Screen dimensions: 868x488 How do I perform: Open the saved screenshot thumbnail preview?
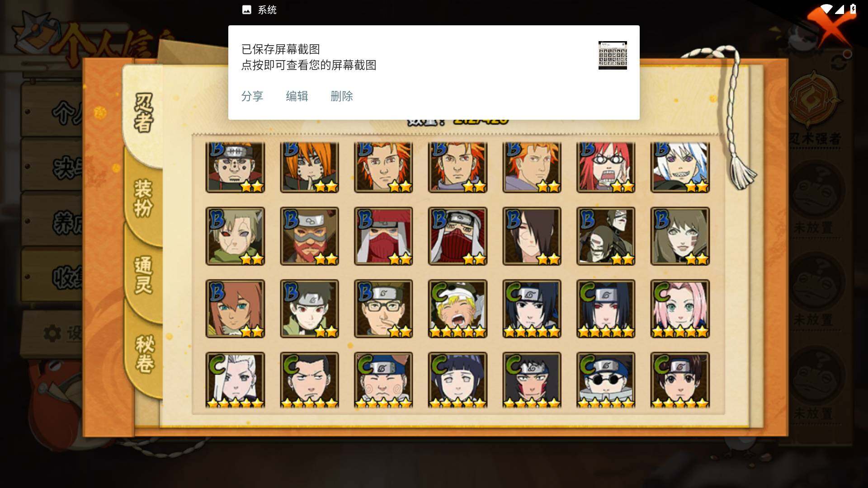click(x=613, y=55)
